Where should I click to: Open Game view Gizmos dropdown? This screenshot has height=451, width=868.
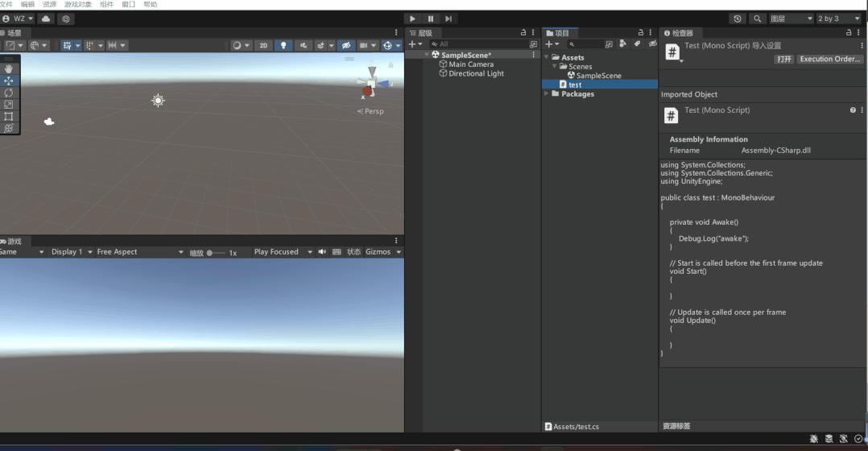click(382, 252)
